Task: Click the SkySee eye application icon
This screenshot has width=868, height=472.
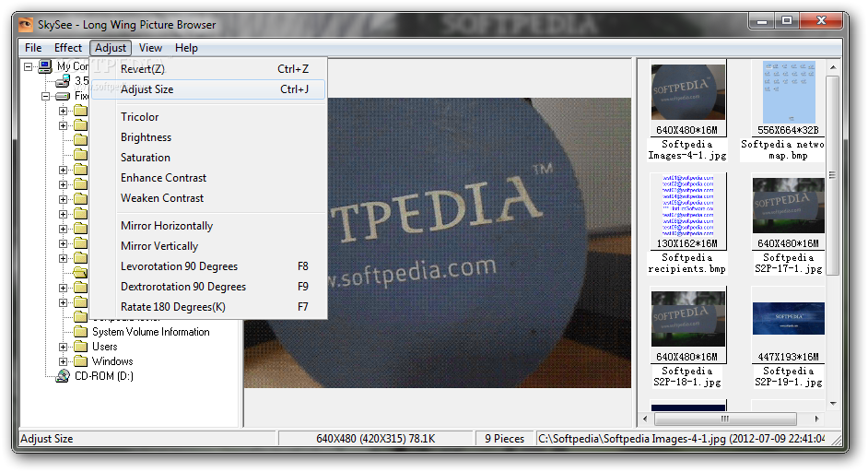Action: (26, 24)
